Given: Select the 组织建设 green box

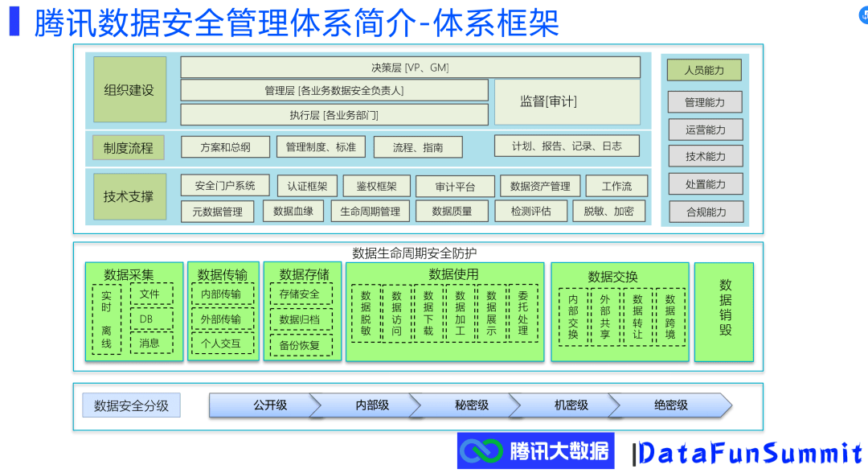Looking at the screenshot, I should [129, 90].
